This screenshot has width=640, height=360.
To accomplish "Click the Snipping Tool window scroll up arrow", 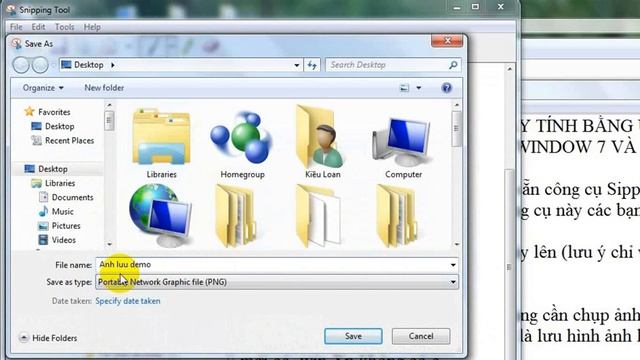I will click(x=509, y=69).
